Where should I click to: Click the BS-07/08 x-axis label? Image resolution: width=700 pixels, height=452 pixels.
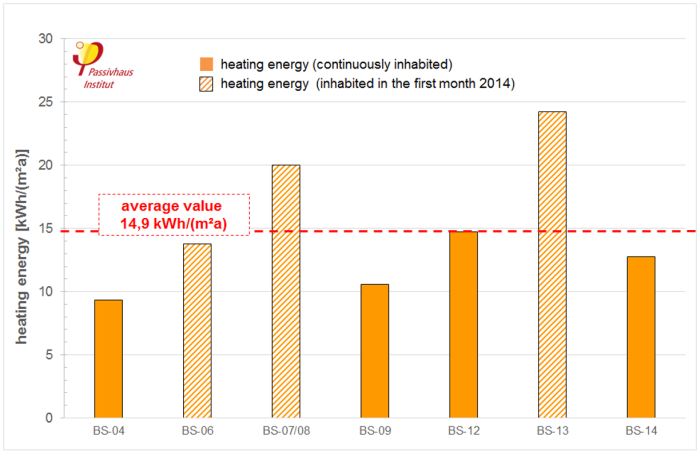tap(286, 431)
